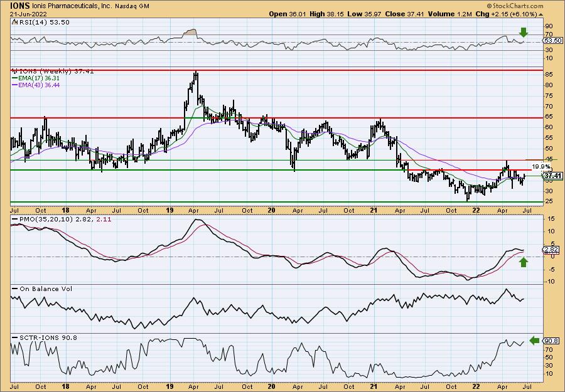
Task: Click the 19.9% annotation near price axis
Action: (x=541, y=167)
